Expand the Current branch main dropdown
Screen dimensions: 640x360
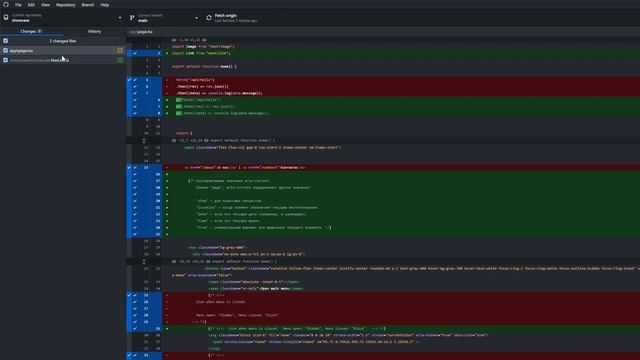pyautogui.click(x=164, y=18)
